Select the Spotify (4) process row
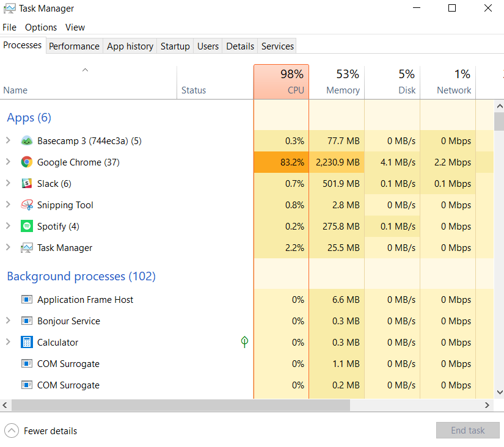 point(247,226)
